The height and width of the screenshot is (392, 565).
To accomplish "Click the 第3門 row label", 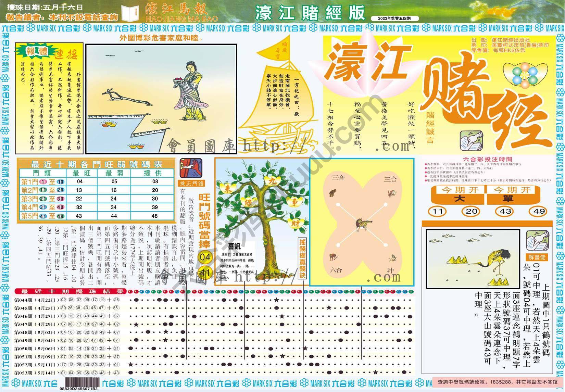I will pos(43,199).
